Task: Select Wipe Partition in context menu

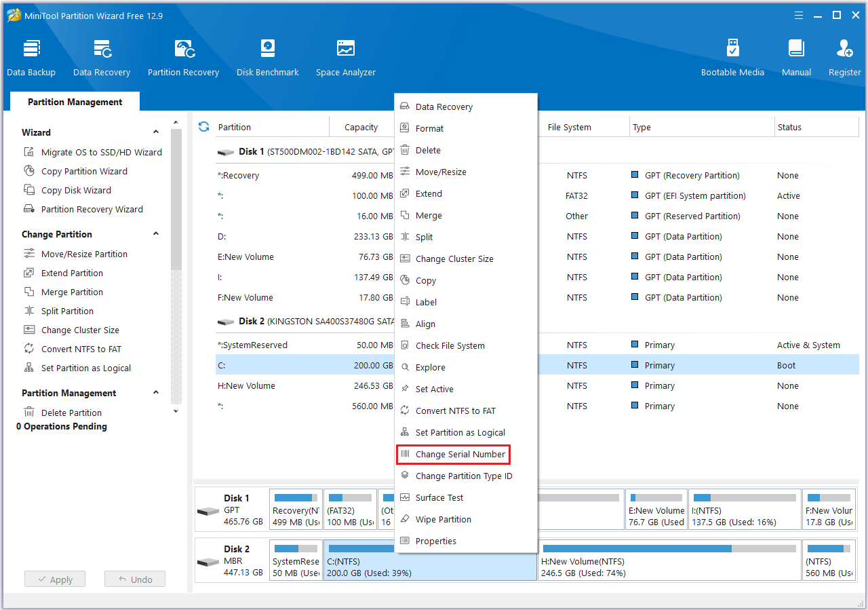Action: coord(443,520)
